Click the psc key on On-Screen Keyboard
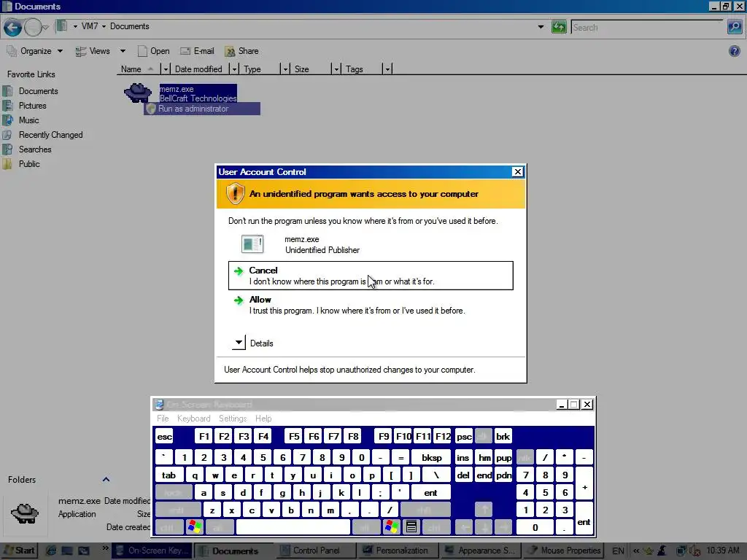This screenshot has width=747, height=560. click(464, 436)
